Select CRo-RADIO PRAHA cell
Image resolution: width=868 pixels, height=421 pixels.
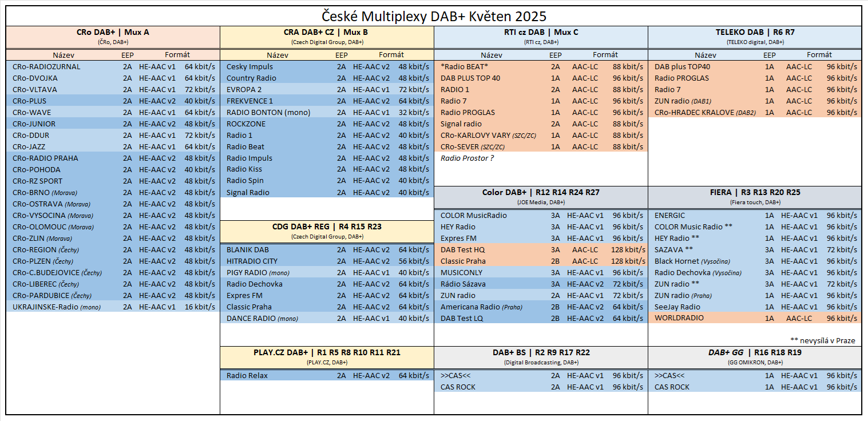45,158
